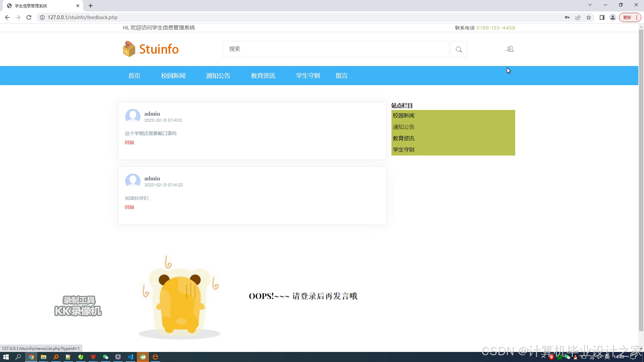
Task: Toggle the browser side panel icon
Action: click(x=602, y=17)
